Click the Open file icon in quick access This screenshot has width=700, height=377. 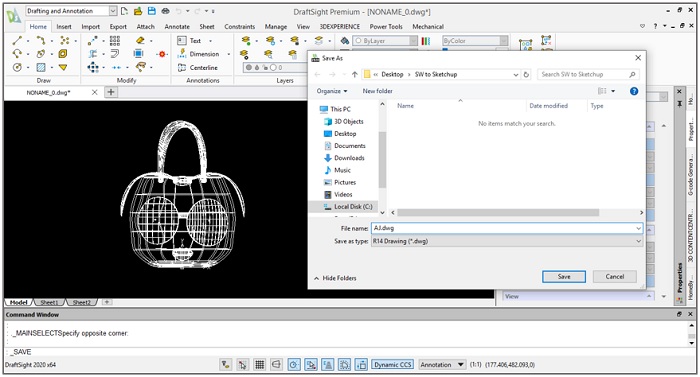coord(138,11)
